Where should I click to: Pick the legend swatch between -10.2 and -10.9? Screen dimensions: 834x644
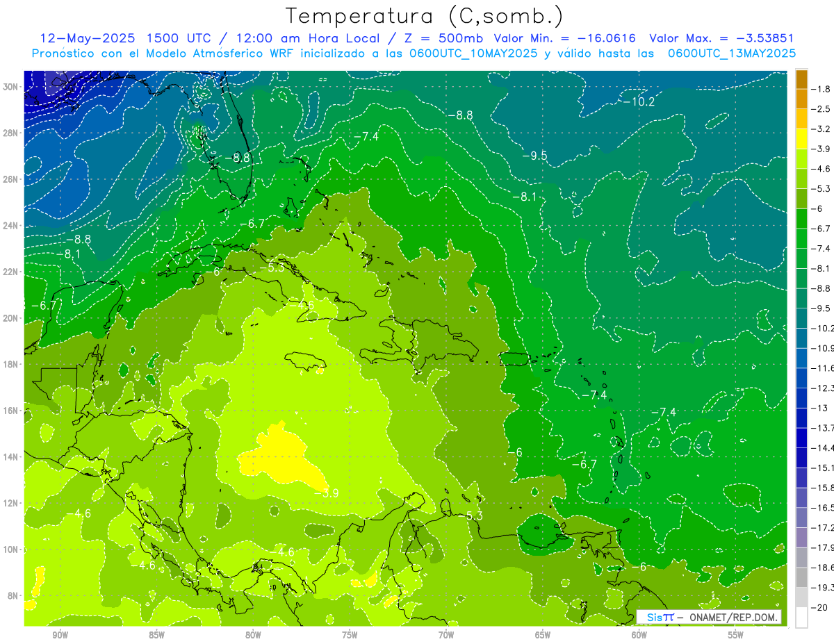tap(801, 338)
